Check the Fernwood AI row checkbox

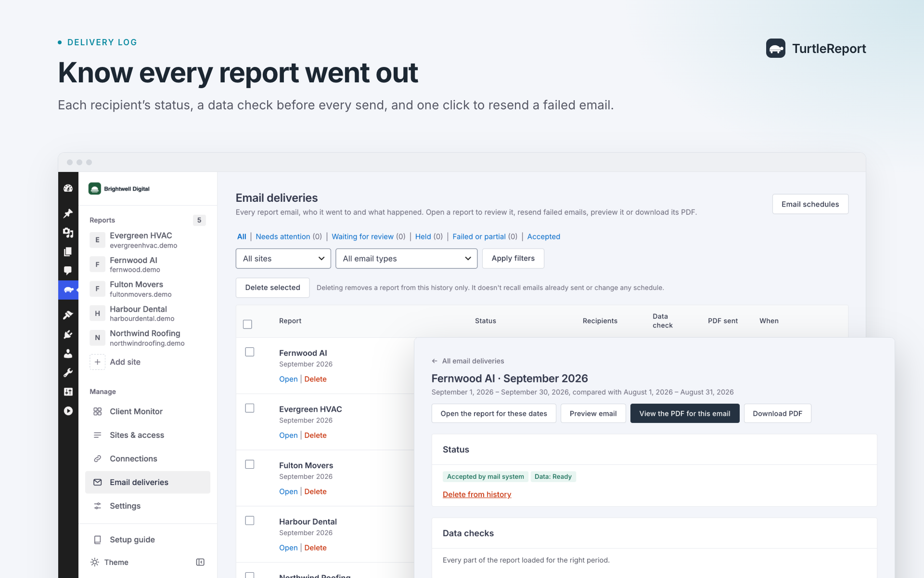click(x=249, y=352)
